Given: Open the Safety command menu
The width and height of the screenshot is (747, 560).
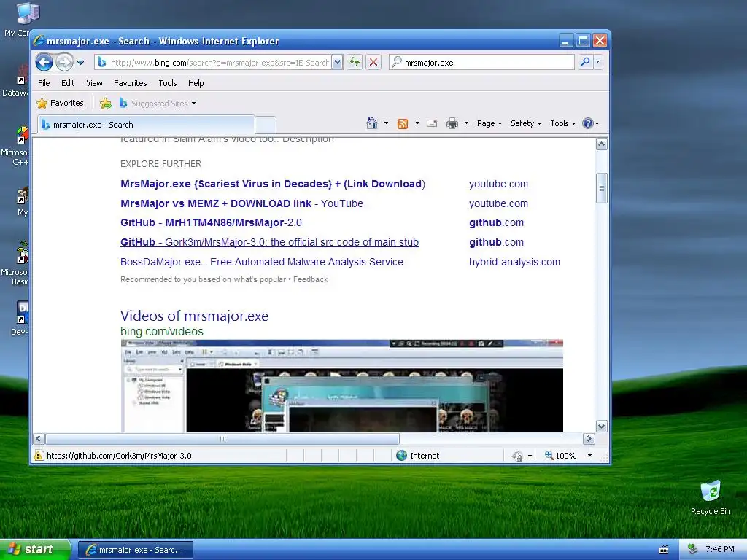Looking at the screenshot, I should (525, 123).
